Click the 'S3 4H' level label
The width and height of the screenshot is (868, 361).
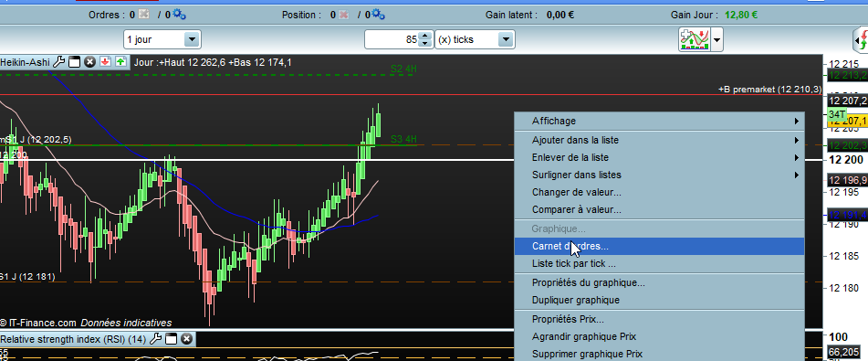tap(403, 139)
